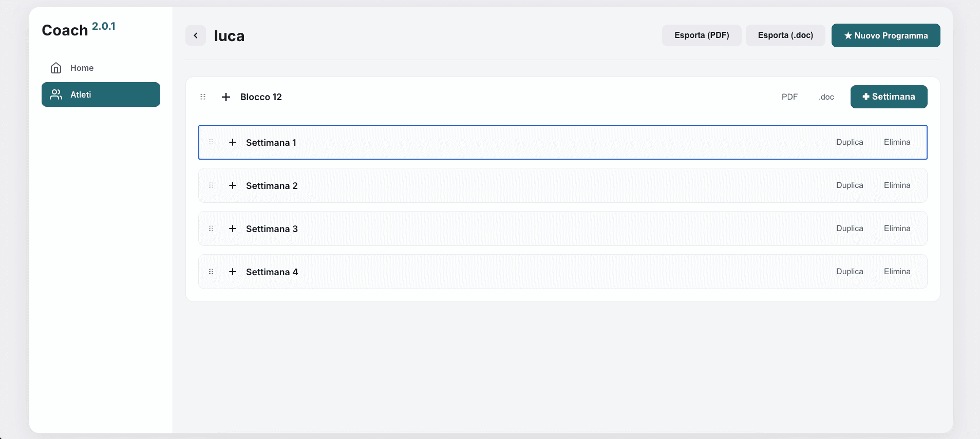The height and width of the screenshot is (439, 980).
Task: Click the Home house icon in sidebar
Action: point(56,68)
